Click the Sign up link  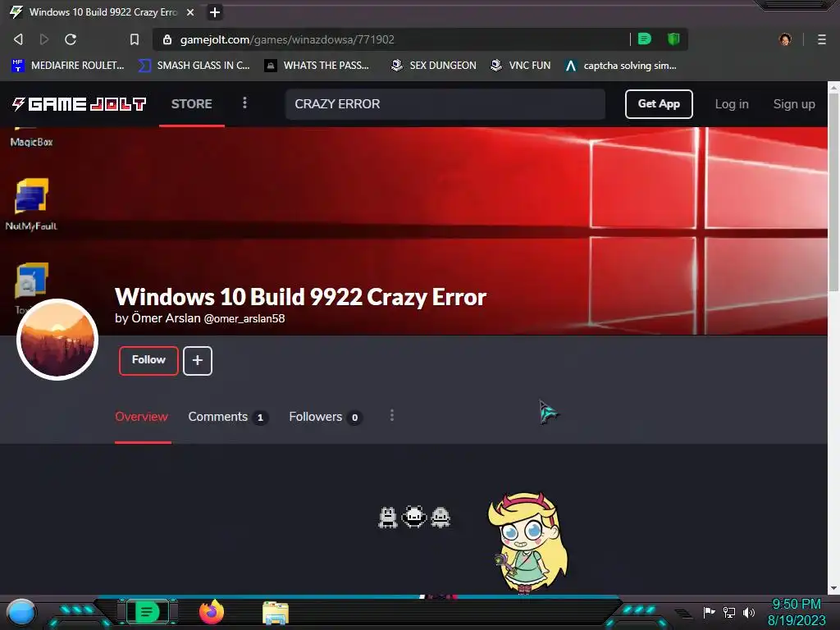(x=794, y=104)
